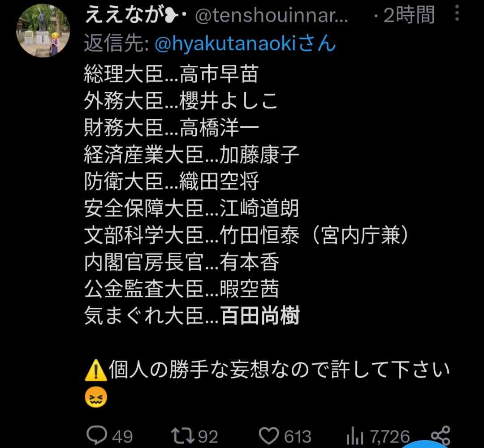This screenshot has height=448, width=484.
Task: Click the persevering face emoji
Action: 96,397
